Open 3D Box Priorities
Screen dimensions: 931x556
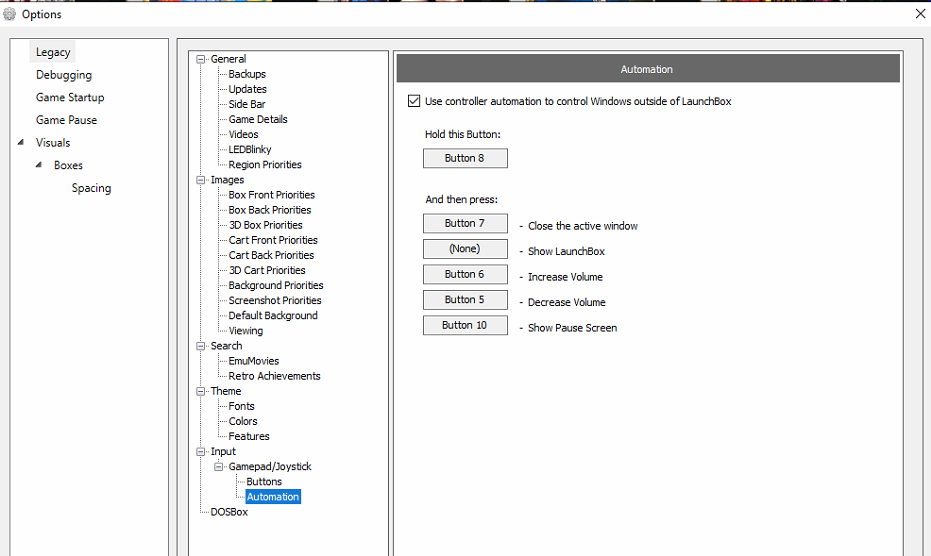tap(265, 225)
